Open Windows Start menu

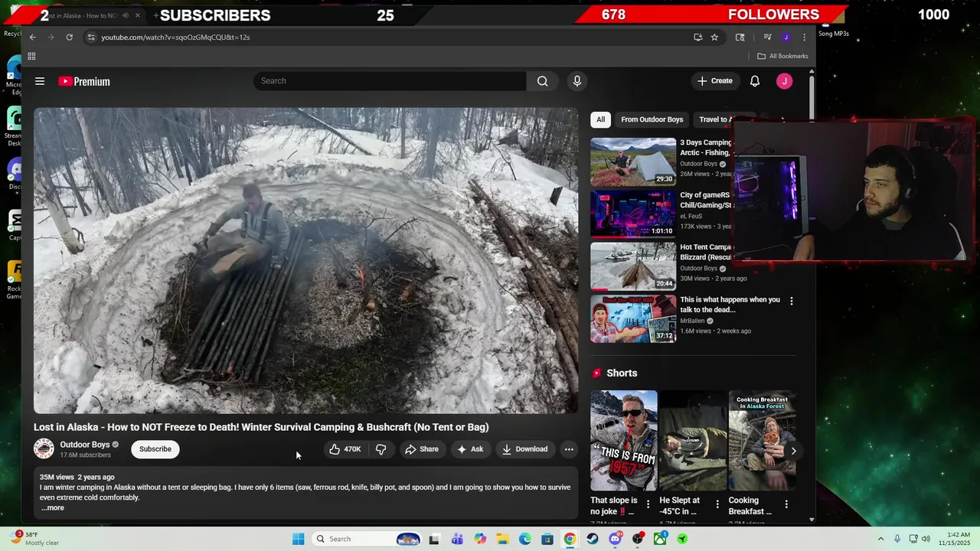point(298,539)
